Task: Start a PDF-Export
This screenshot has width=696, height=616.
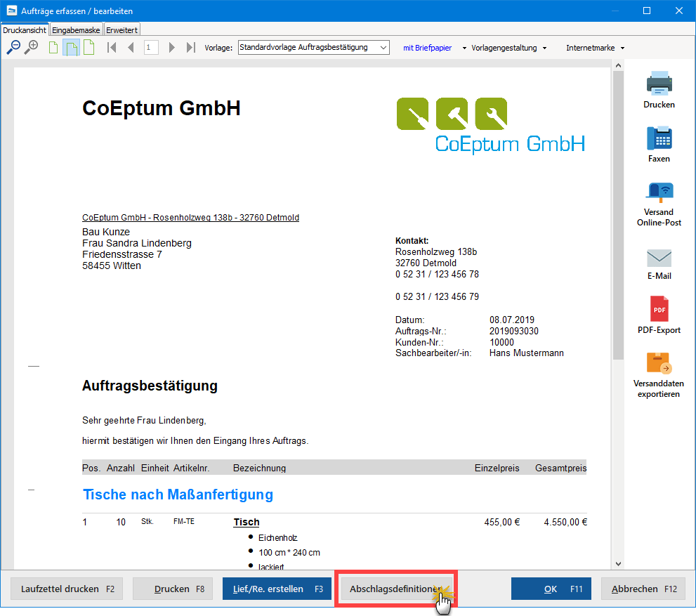Action: tap(659, 309)
